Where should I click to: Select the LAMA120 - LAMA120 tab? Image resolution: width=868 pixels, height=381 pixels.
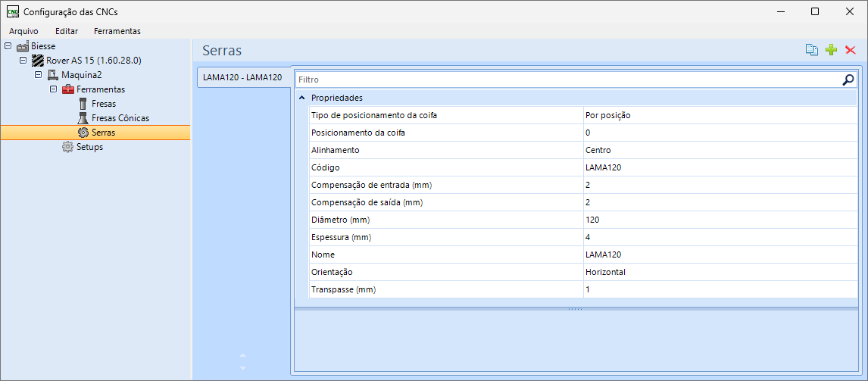click(x=244, y=77)
